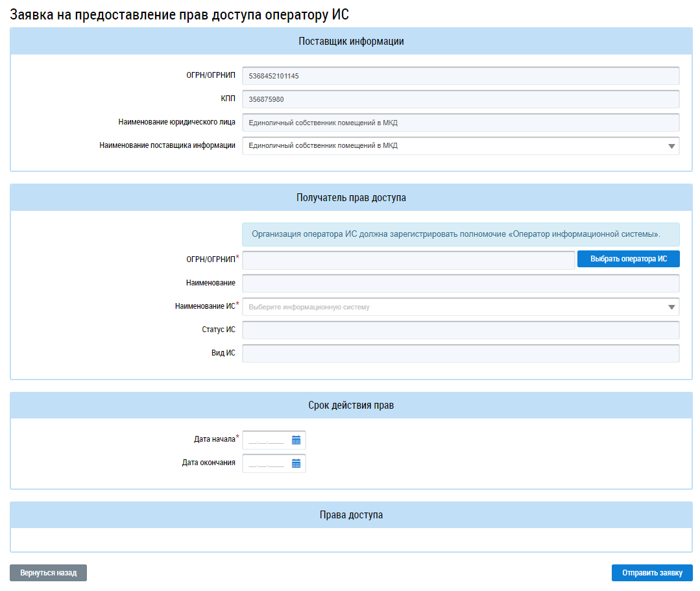Expand Наименование поставщика информации dropdown

[671, 146]
